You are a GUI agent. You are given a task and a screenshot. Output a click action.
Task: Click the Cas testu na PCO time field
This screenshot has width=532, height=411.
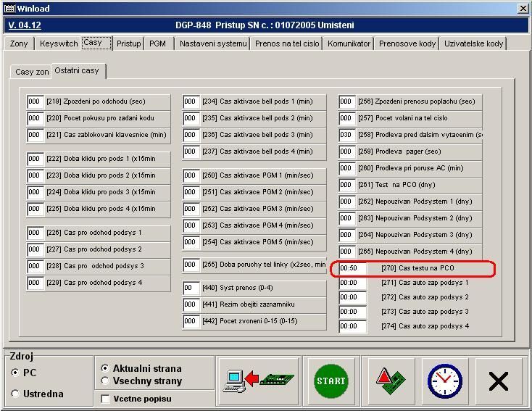tap(352, 268)
